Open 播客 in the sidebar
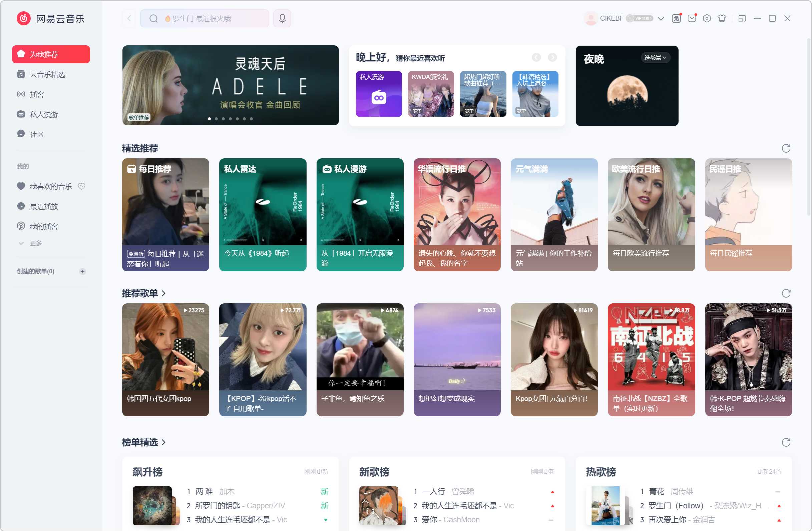This screenshot has width=812, height=531. [51, 94]
